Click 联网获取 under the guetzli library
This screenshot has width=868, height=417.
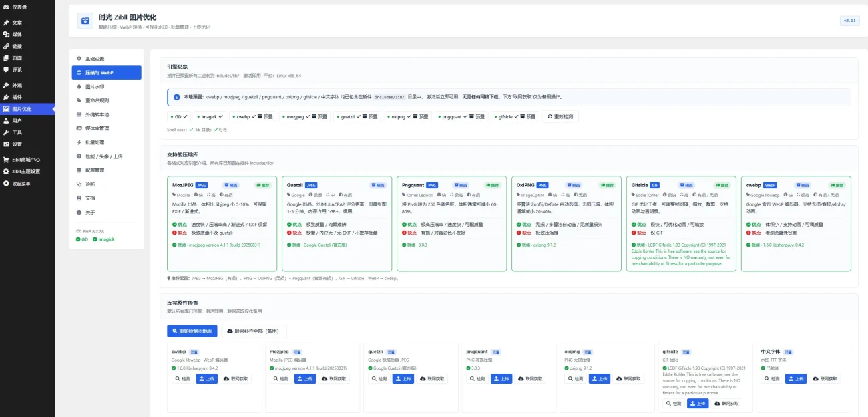(x=433, y=378)
